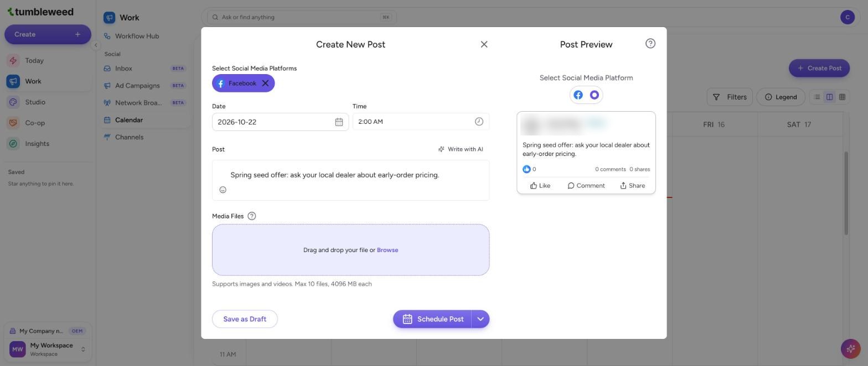Viewport: 868px width, 366px height.
Task: Open the calendar Legend
Action: click(x=781, y=97)
